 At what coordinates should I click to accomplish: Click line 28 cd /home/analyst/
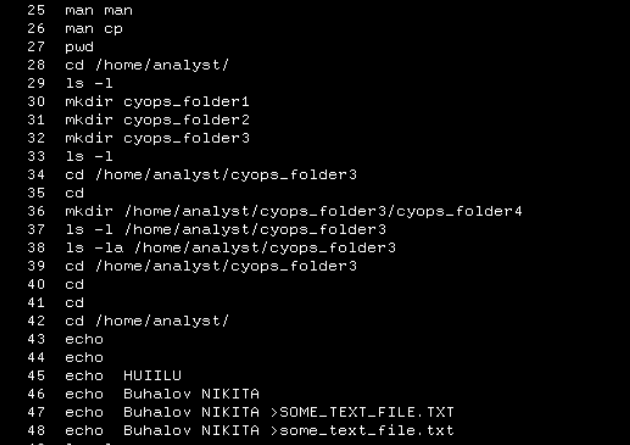147,65
